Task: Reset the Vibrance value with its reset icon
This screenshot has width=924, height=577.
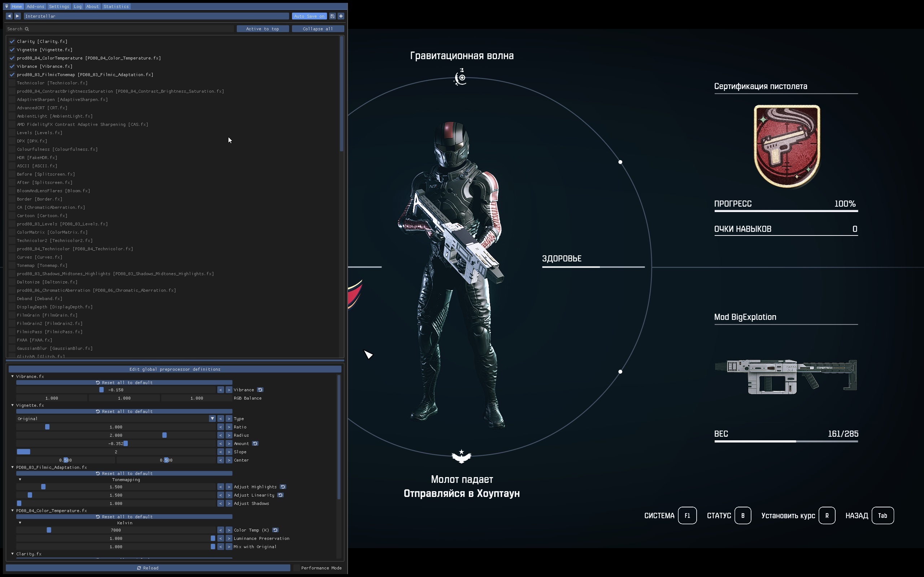Action: coord(260,389)
